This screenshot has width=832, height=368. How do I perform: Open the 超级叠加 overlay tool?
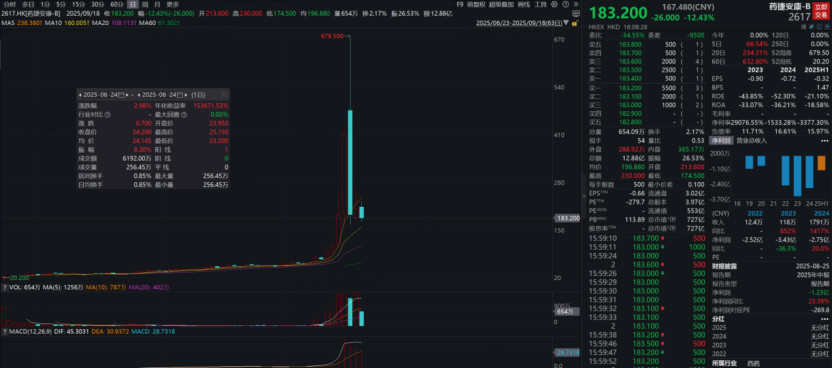(501, 4)
